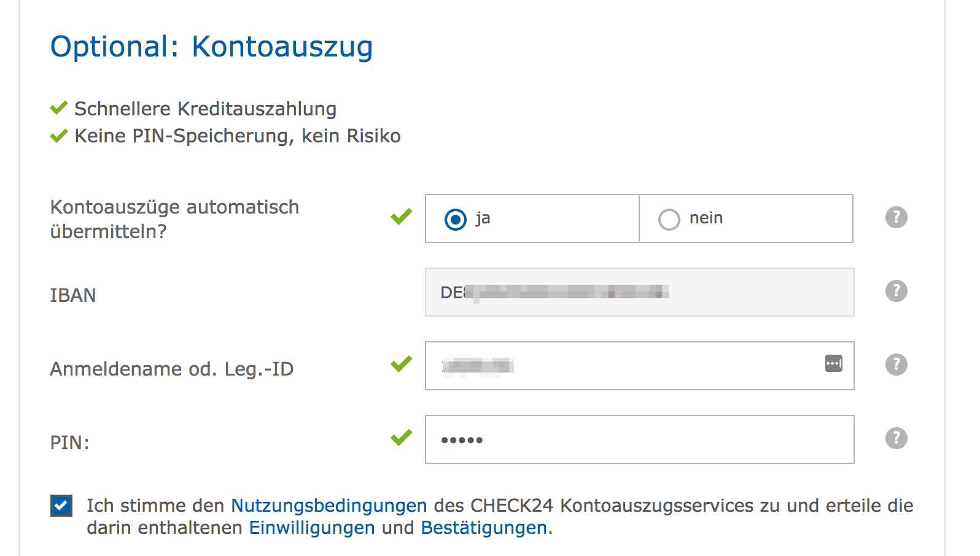Viewport: 980px width, 556px height.
Task: Click green checkmark beside PIN field
Action: pyautogui.click(x=402, y=438)
